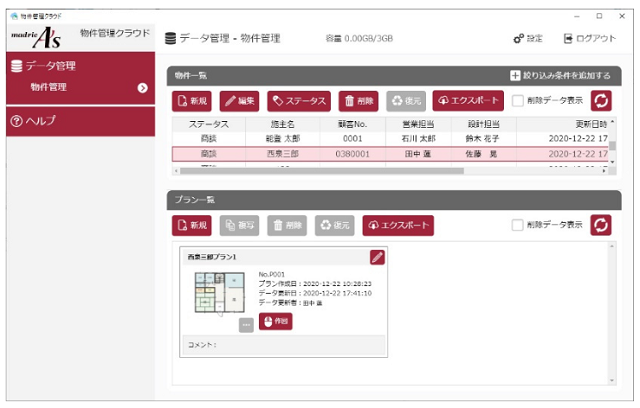Open the three-dots menu under plan thumbnail

pyautogui.click(x=246, y=324)
